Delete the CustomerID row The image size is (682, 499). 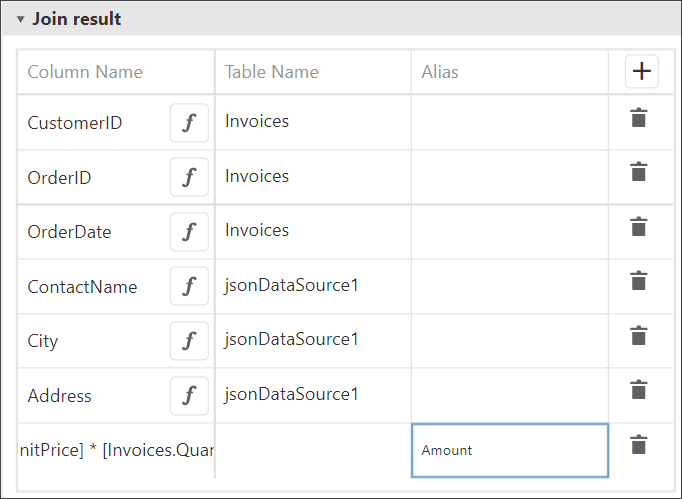(x=639, y=118)
